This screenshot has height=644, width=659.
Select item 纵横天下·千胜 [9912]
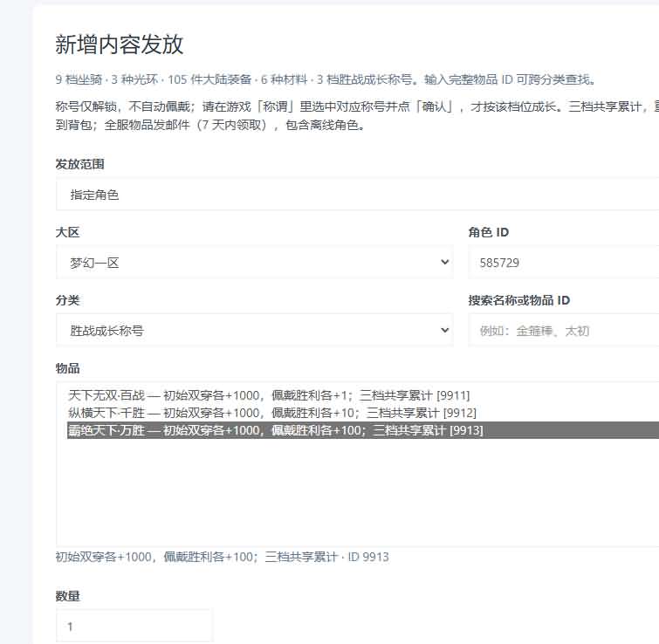click(363, 413)
